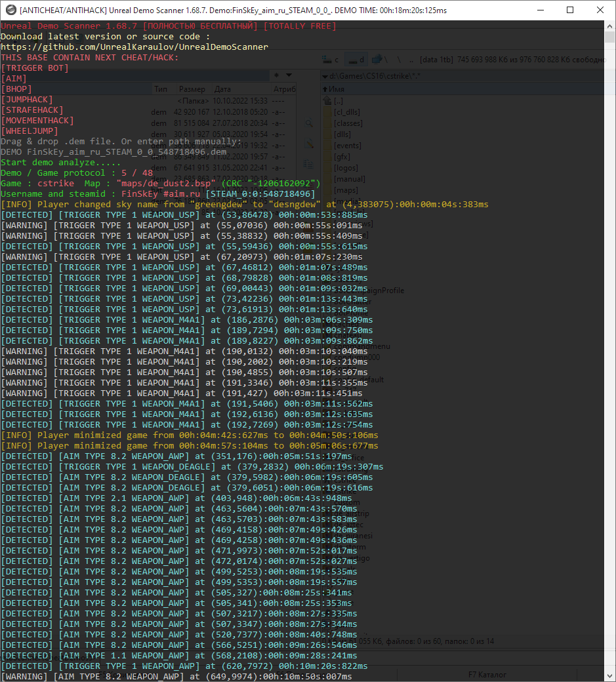This screenshot has width=616, height=682.
Task: Click the [AIM] cheat list line
Action: point(14,78)
